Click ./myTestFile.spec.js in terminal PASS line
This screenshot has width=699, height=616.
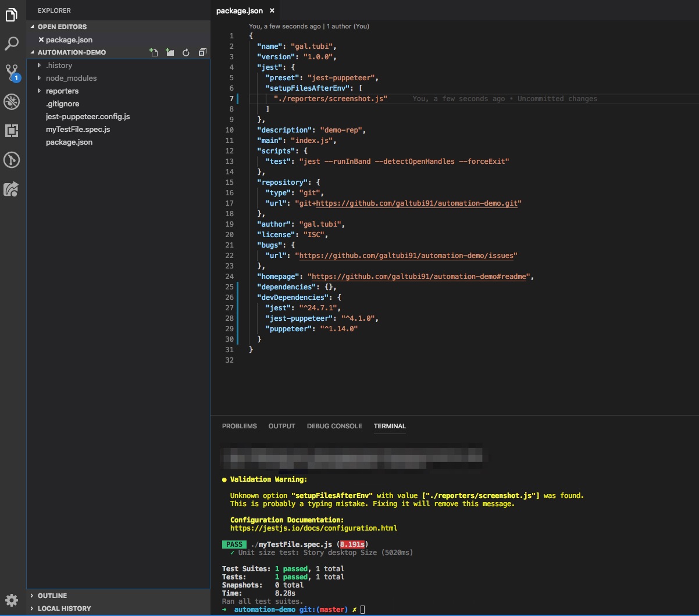[291, 545]
